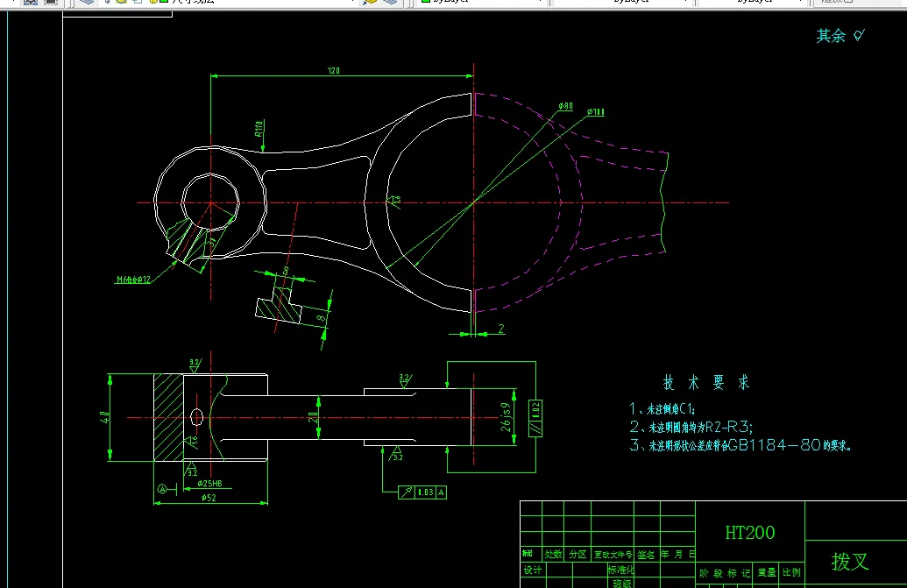Screen dimensions: 907x588
Task: Select the 20 thickness dimension text
Action: (x=313, y=417)
